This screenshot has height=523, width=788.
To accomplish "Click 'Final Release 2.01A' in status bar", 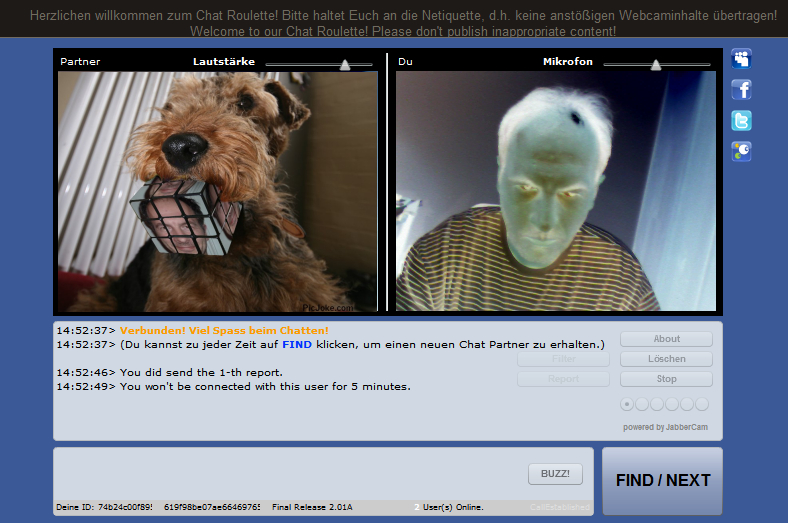I will point(312,507).
